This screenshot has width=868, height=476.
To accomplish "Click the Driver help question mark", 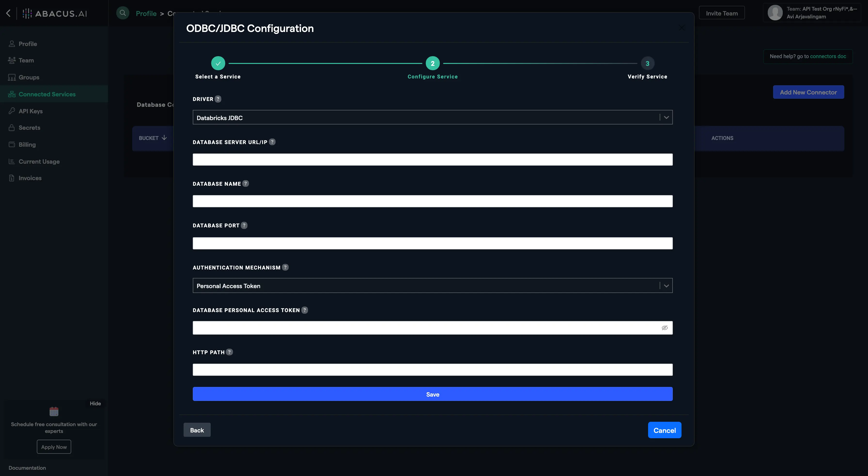I will [218, 99].
